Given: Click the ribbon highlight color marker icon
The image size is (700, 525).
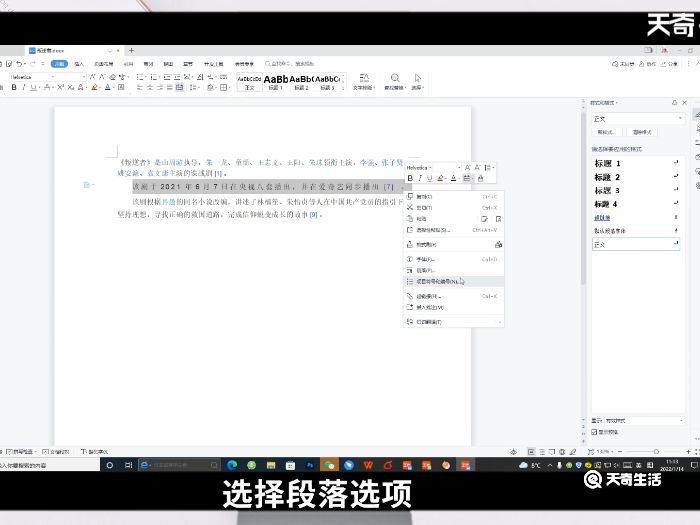Looking at the screenshot, I should click(94, 88).
